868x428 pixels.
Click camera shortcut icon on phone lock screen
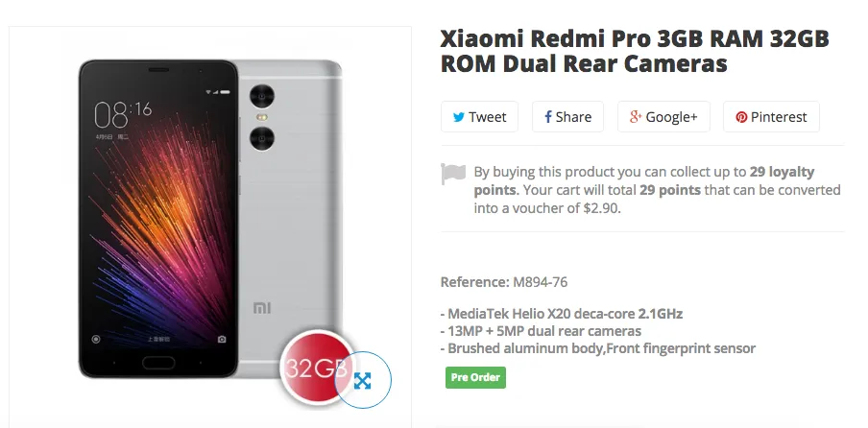(x=222, y=339)
